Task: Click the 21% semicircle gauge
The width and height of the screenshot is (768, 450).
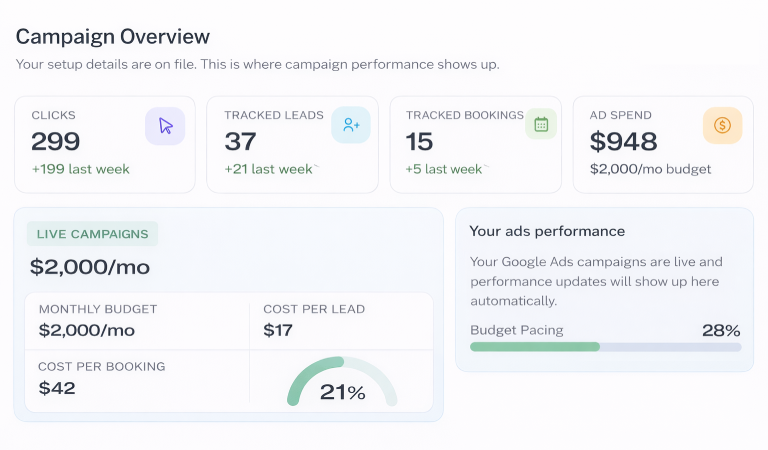Action: [x=342, y=385]
